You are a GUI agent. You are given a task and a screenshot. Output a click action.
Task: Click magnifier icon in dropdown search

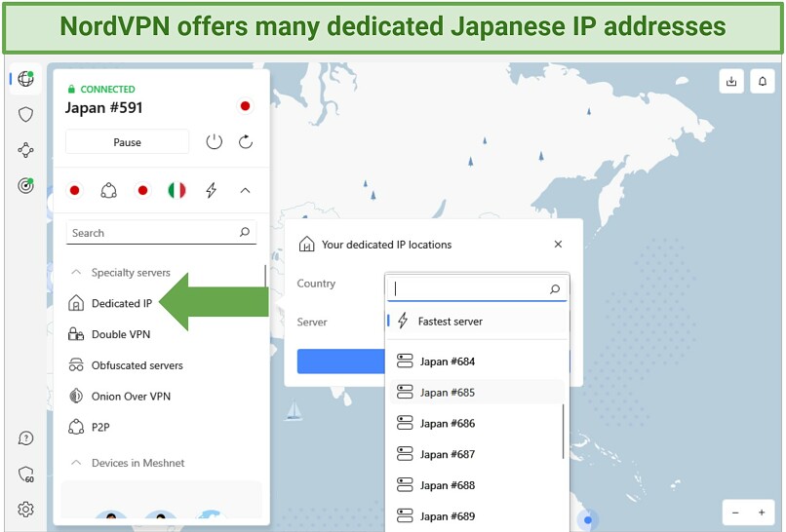555,289
